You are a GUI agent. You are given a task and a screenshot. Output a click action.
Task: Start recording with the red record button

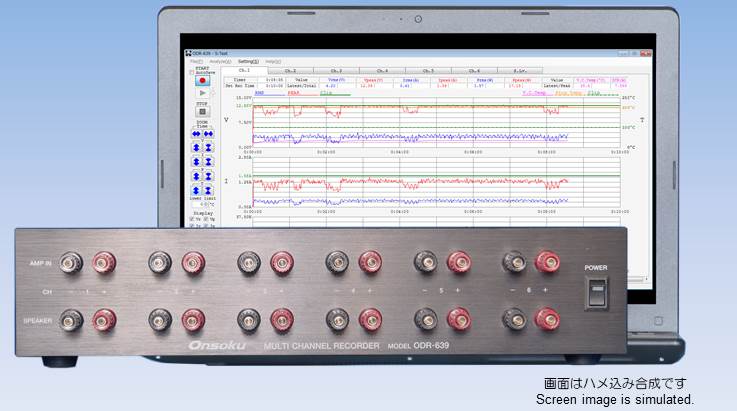click(203, 80)
